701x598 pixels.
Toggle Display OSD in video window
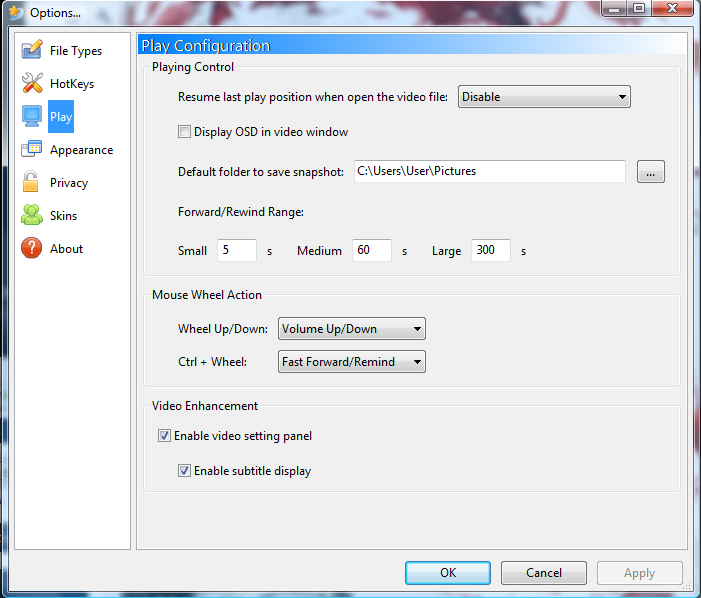point(184,132)
